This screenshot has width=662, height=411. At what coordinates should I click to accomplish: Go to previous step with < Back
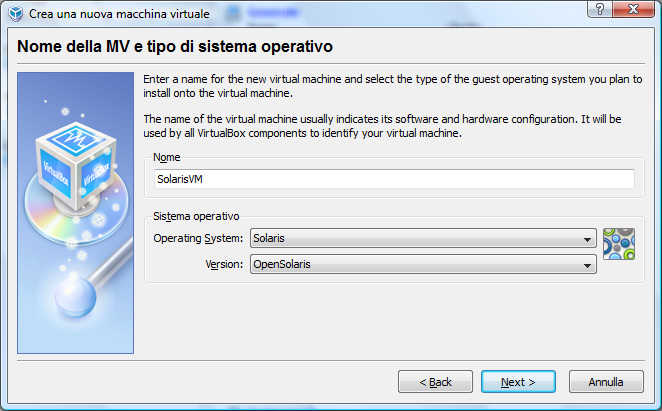435,382
